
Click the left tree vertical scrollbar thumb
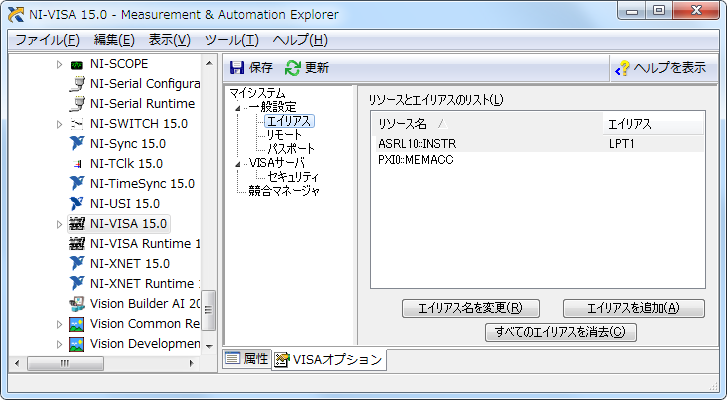(x=209, y=310)
